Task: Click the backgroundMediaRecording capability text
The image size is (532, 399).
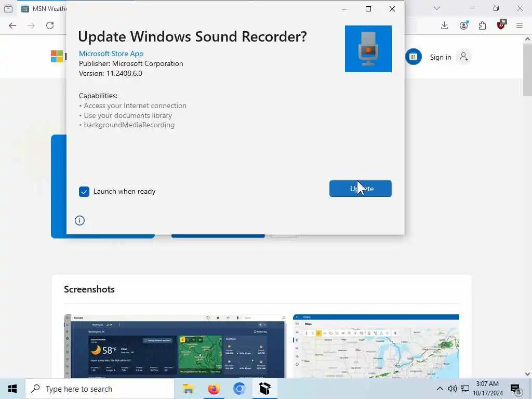Action: (x=129, y=125)
